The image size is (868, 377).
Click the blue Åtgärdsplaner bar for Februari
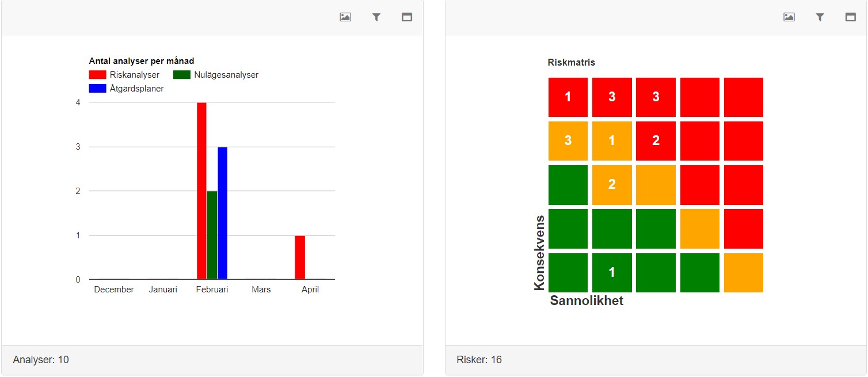click(x=222, y=213)
